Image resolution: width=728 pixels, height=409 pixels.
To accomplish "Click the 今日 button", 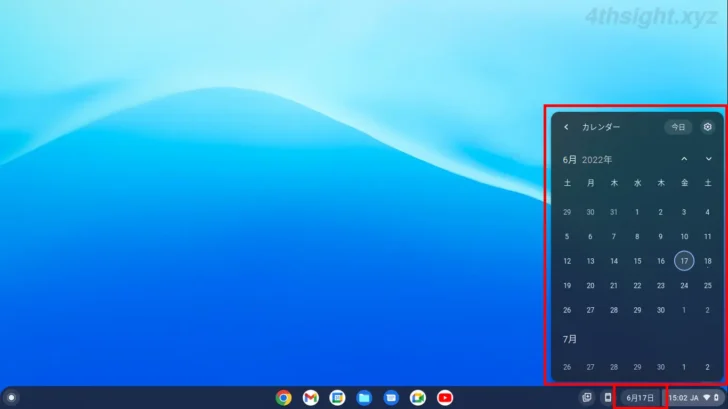I will coord(678,127).
